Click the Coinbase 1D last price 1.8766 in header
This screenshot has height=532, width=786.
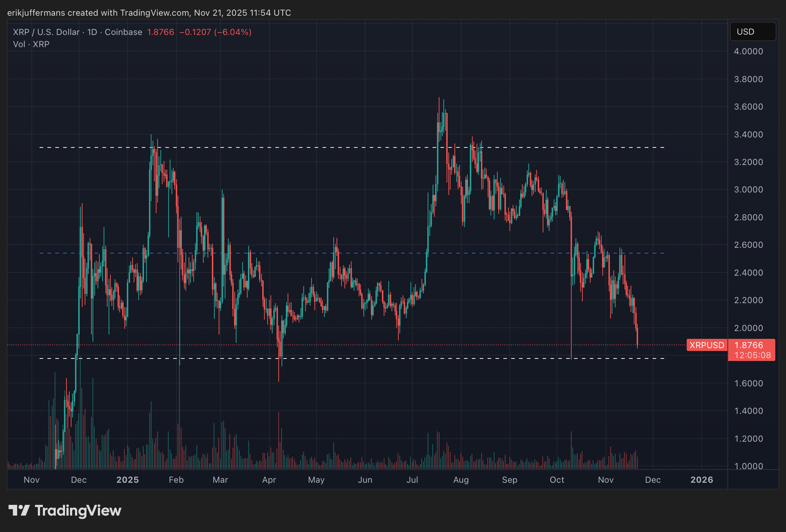pyautogui.click(x=160, y=32)
